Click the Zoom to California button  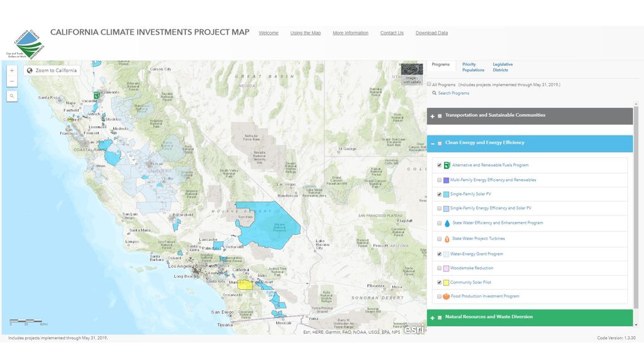52,70
